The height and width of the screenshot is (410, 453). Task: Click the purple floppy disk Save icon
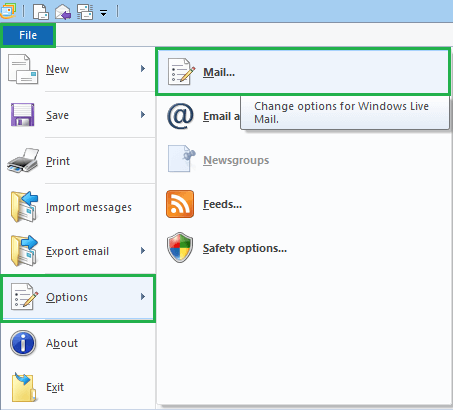[23, 115]
